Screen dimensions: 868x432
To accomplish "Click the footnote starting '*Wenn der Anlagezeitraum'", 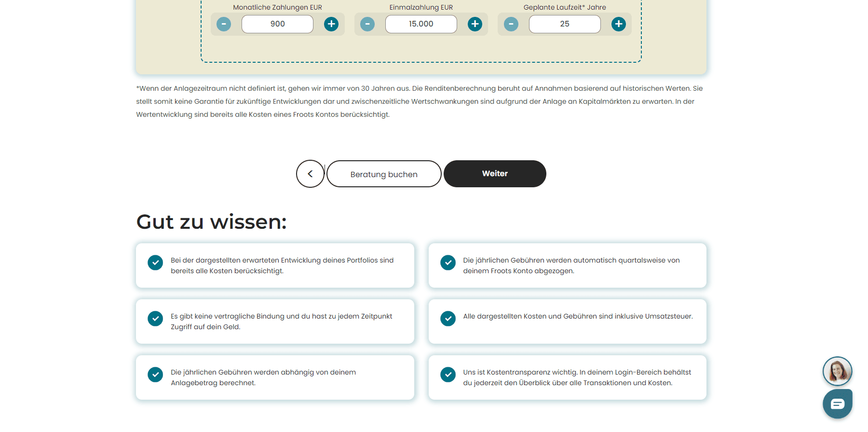I will (420, 101).
